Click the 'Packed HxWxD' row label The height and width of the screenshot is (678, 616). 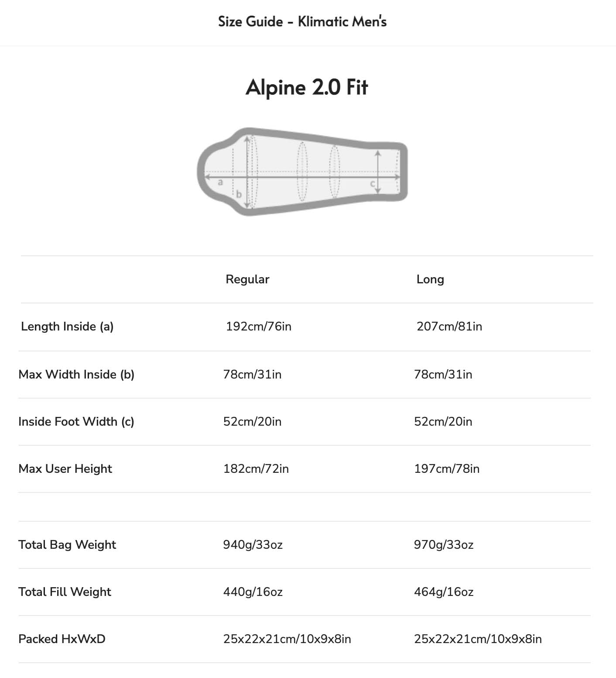(62, 639)
